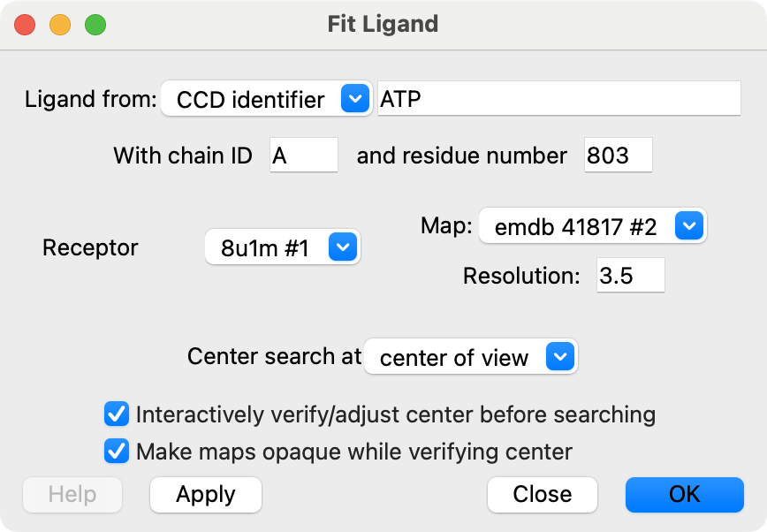
Task: Click the Resolution value field
Action: pos(630,276)
